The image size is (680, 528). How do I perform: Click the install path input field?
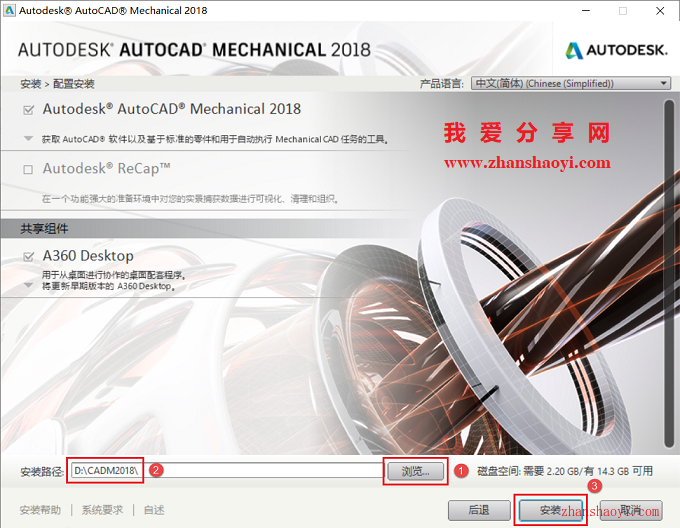[x=227, y=471]
